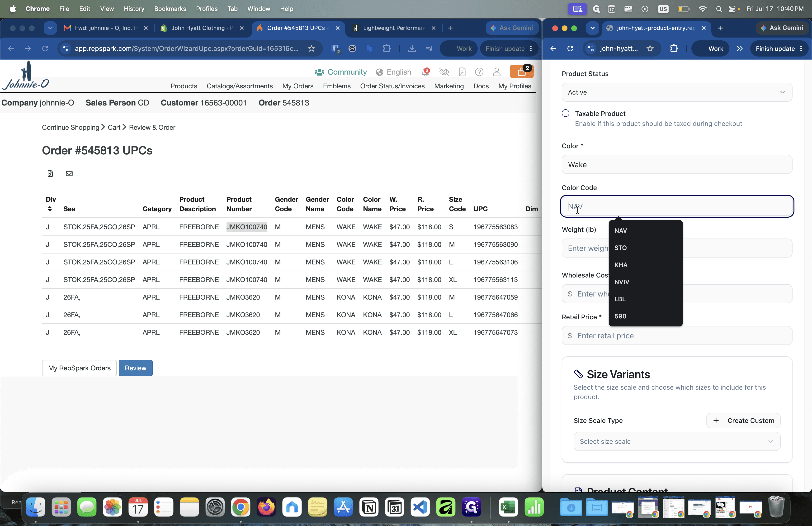Open the Select size scale dropdown
812x526 pixels.
click(x=677, y=441)
